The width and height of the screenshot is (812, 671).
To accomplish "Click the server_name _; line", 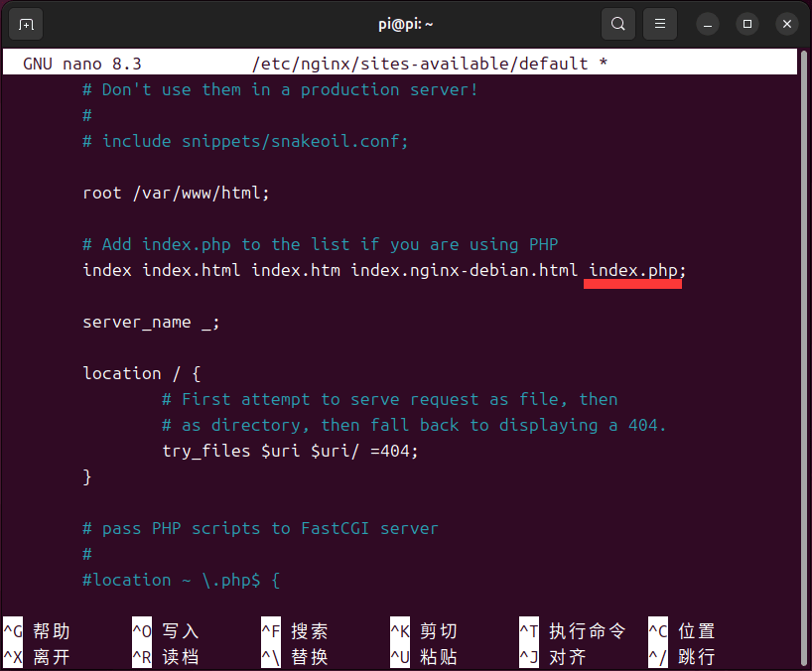I will (151, 322).
